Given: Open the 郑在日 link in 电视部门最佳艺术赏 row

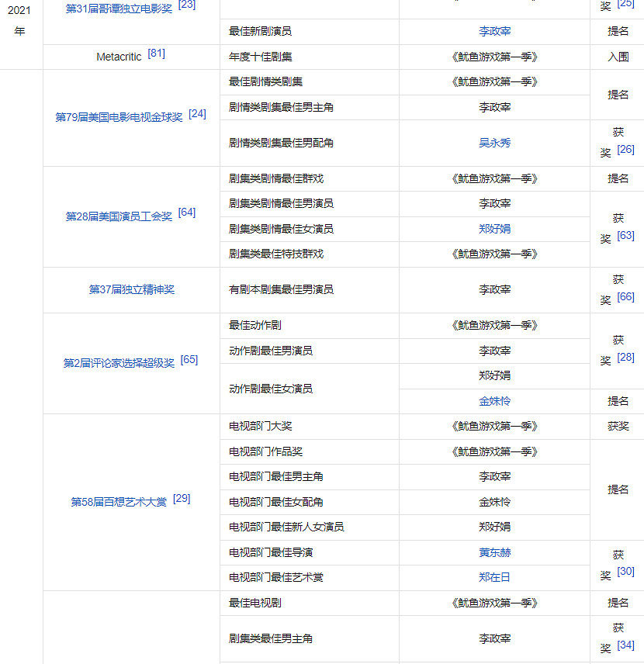Looking at the screenshot, I should (x=494, y=577).
